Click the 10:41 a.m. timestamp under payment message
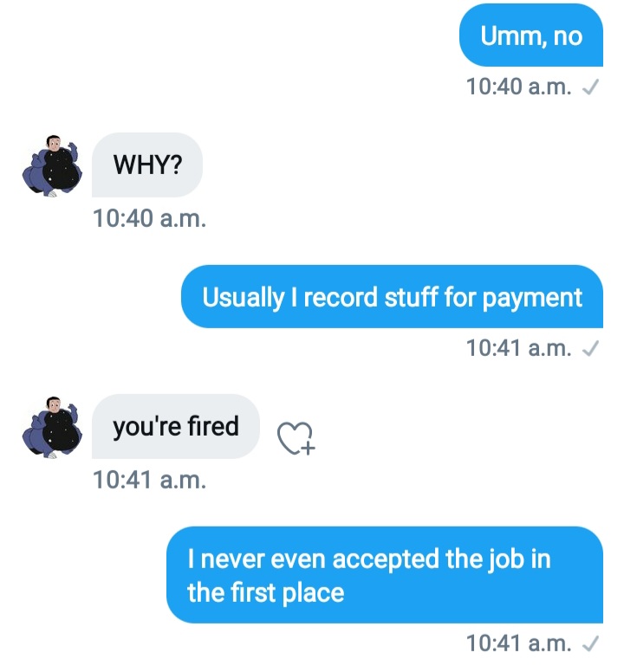Image resolution: width=624 pixels, height=672 pixels. click(x=518, y=349)
